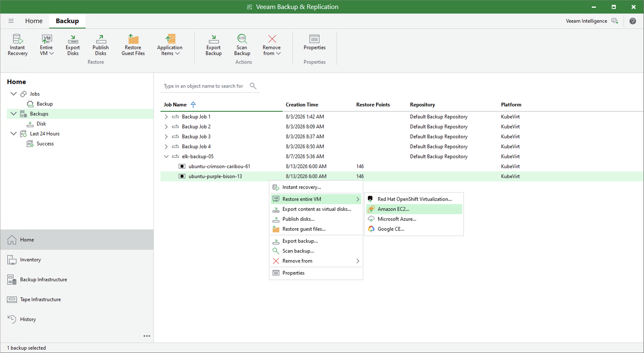Open the sidebar three-dots overflow button
644x353 pixels.
147,336
